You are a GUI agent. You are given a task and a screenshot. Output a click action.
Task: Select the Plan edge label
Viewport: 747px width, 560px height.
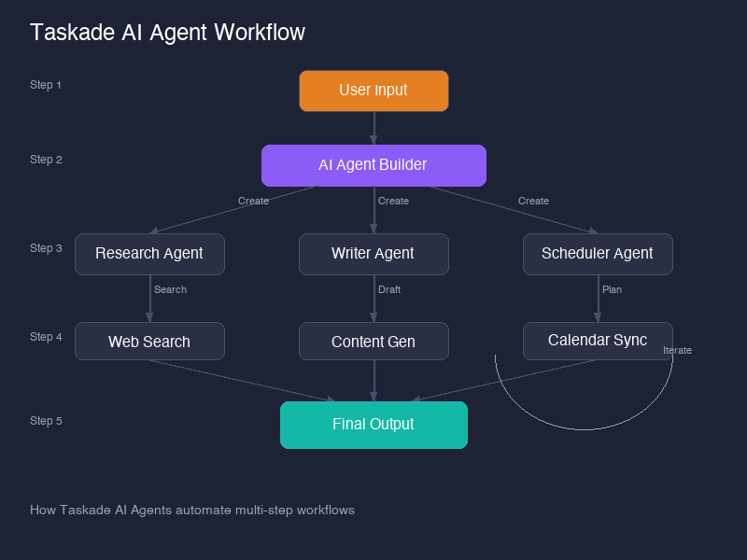tap(612, 289)
